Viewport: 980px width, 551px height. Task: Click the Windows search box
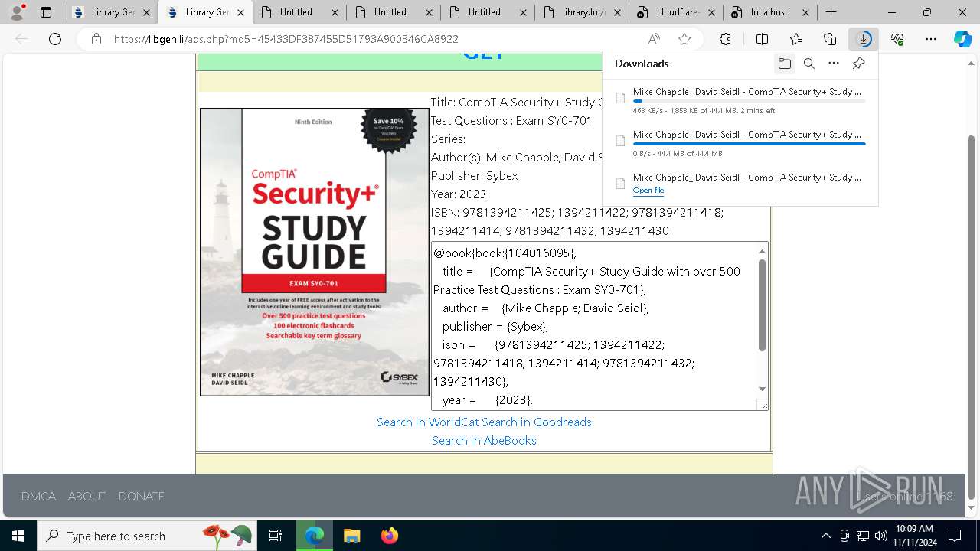tap(145, 536)
